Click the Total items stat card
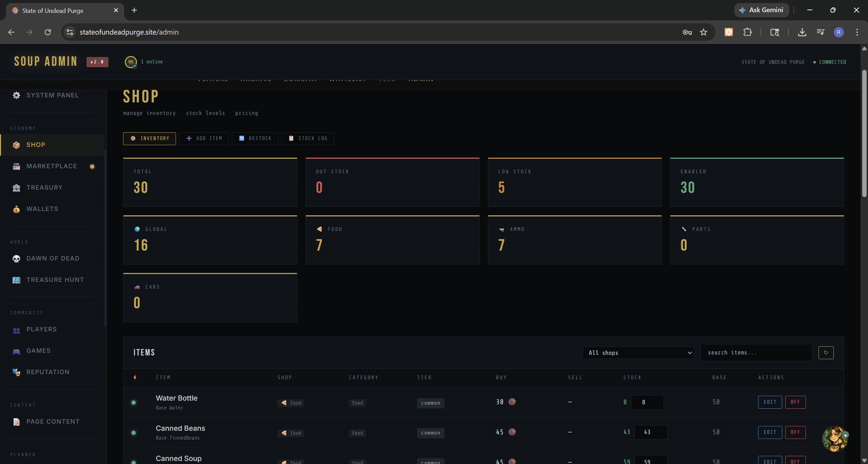This screenshot has width=868, height=464. [x=210, y=182]
